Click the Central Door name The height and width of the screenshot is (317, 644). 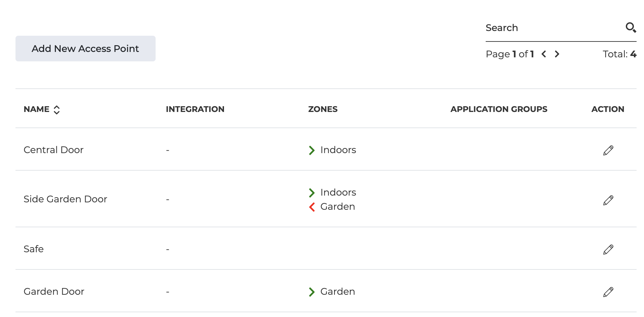point(54,150)
